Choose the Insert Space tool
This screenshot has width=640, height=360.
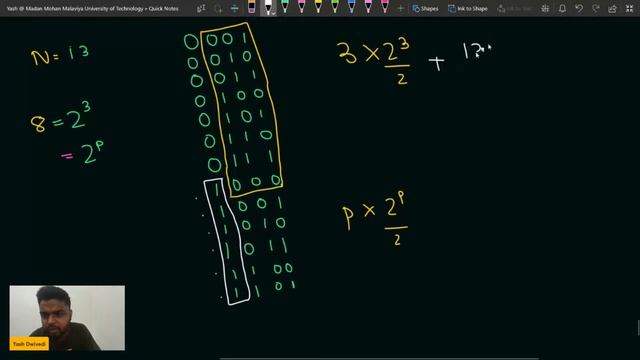pyautogui.click(x=235, y=9)
